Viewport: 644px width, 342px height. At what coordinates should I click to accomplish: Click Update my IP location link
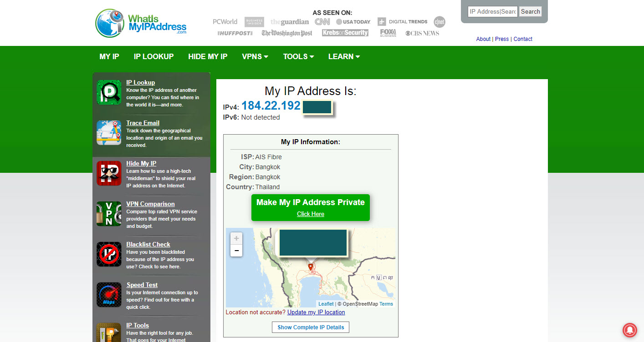pyautogui.click(x=316, y=312)
